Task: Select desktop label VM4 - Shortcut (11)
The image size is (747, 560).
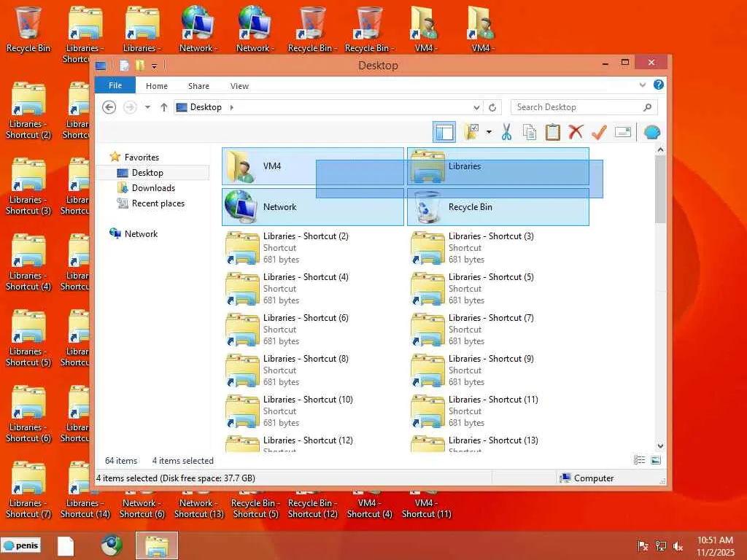Action: pyautogui.click(x=426, y=508)
